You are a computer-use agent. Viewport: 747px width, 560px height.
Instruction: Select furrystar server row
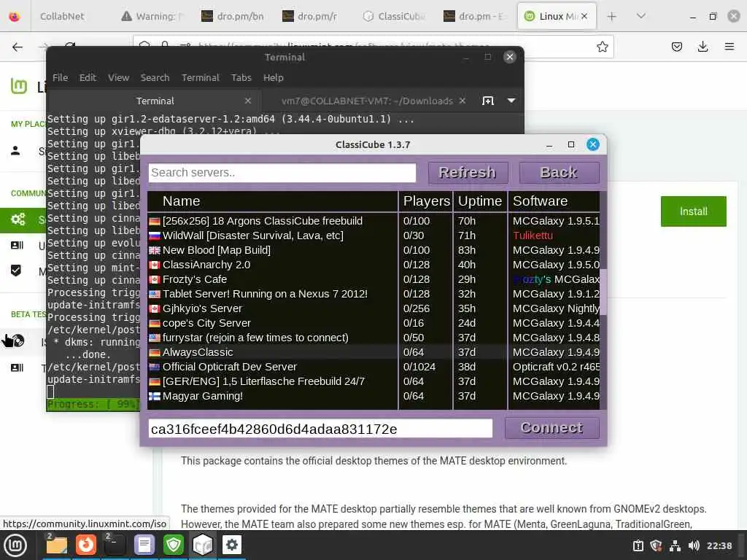click(373, 338)
